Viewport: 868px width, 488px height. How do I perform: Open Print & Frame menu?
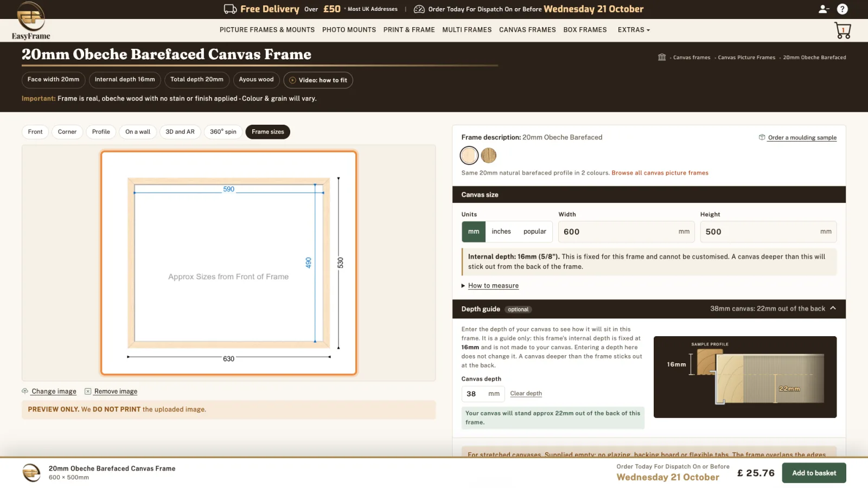[x=409, y=30]
